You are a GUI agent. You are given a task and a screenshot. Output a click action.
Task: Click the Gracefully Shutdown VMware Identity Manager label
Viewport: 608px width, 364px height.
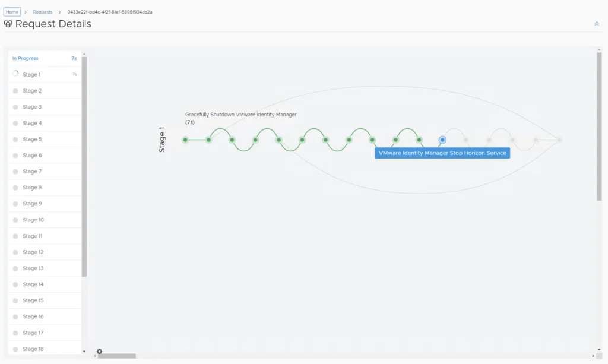241,115
